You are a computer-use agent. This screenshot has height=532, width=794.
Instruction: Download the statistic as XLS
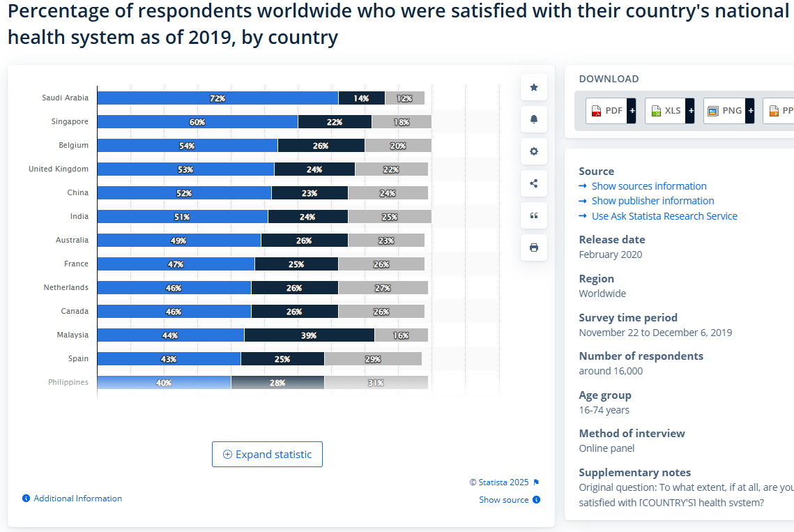pyautogui.click(x=669, y=111)
